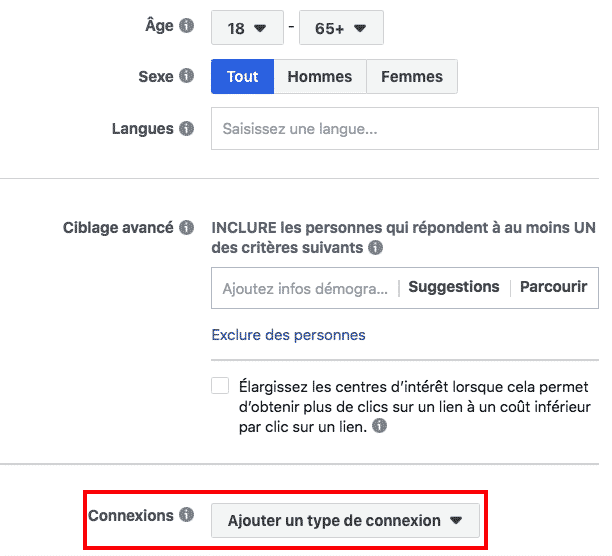
Task: Click the Ajoutez infos démographiques input
Action: coord(304,288)
